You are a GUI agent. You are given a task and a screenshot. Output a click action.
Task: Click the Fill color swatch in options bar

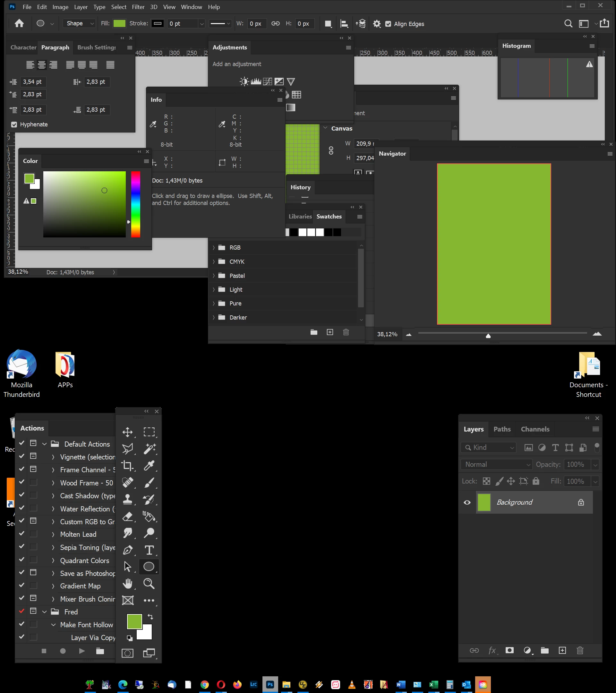pyautogui.click(x=119, y=23)
